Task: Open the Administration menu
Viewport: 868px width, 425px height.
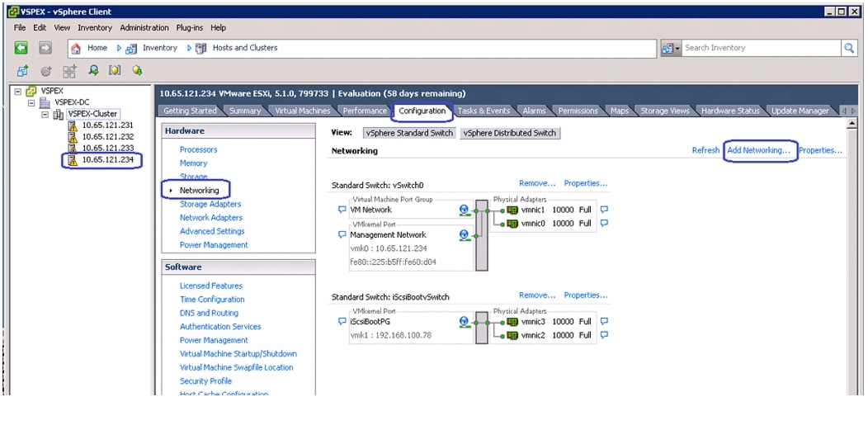Action: [144, 27]
